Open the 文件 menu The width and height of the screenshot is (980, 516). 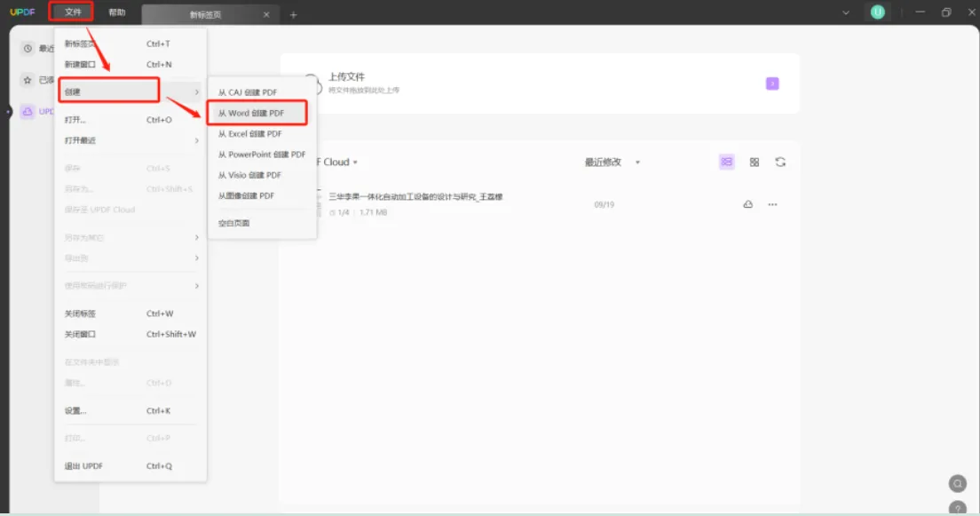point(73,12)
